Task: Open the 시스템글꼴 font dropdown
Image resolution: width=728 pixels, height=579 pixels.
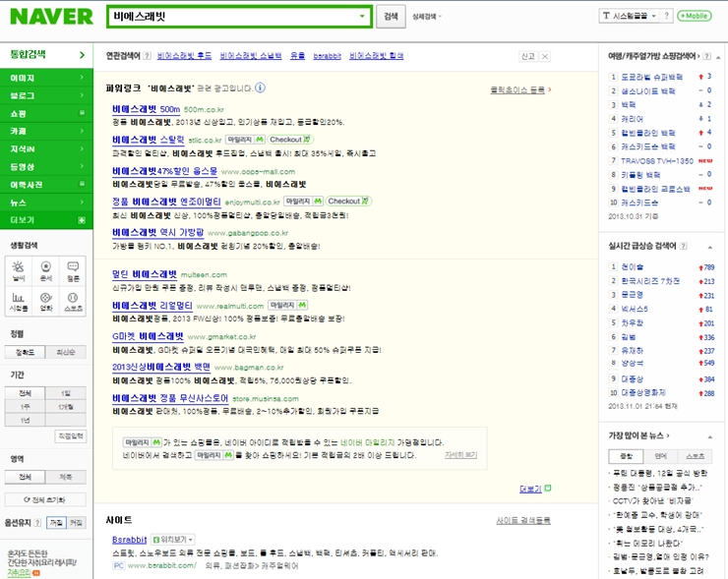Action: [x=630, y=16]
